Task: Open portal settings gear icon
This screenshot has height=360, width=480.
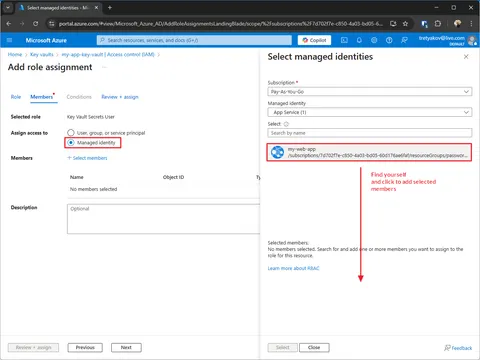Action: point(374,40)
